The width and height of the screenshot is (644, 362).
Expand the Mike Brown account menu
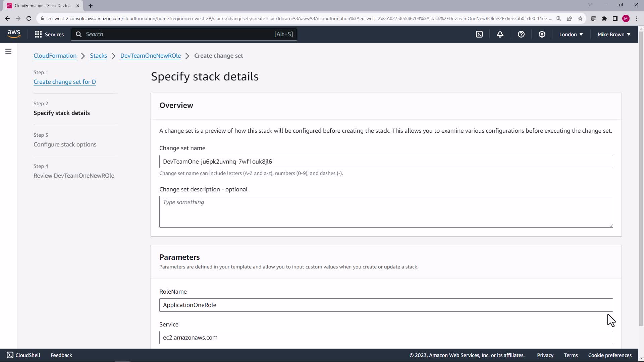(x=614, y=34)
